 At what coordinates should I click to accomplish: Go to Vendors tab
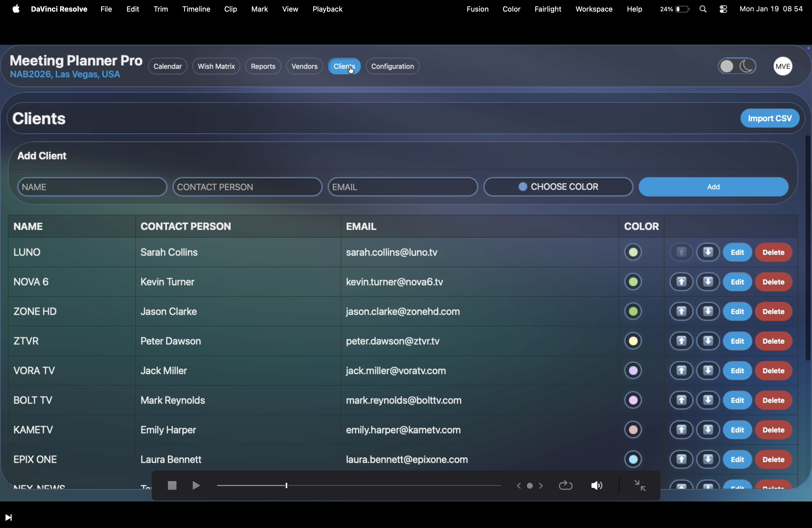click(305, 66)
